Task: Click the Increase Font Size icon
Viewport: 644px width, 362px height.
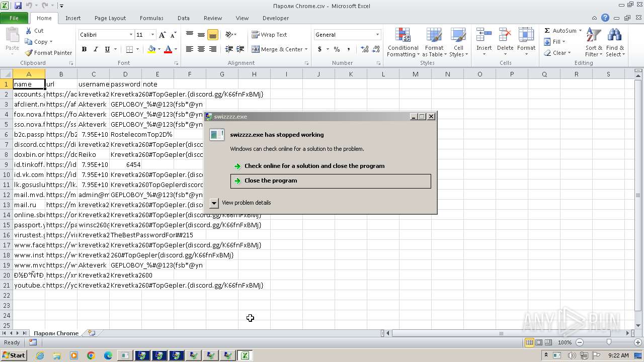Action: pos(162,35)
